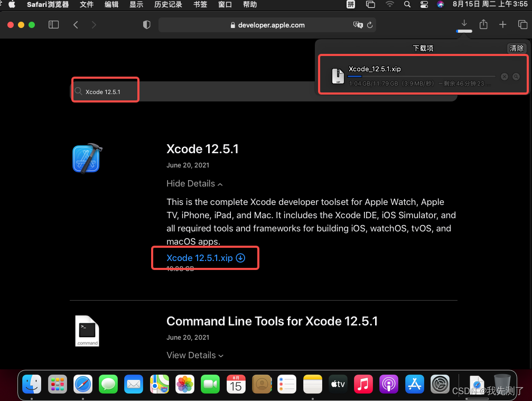
Task: Show the tab overview icon
Action: (x=522, y=24)
